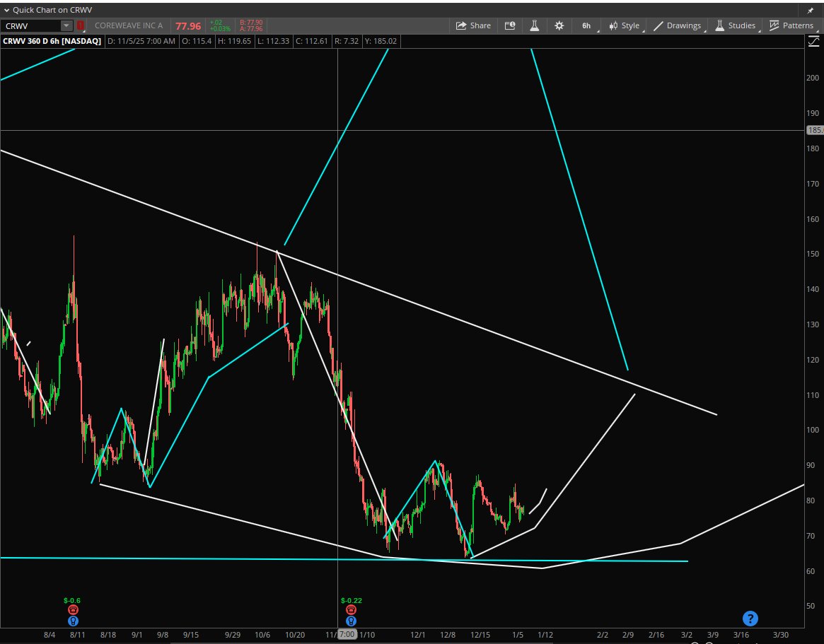Click the 77.96 last price text
824x644 pixels.
188,25
